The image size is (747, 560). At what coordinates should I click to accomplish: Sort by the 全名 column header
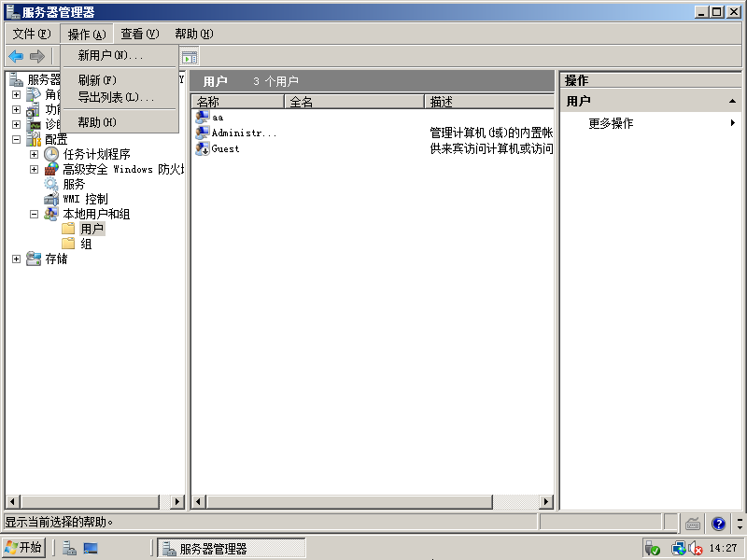354,102
